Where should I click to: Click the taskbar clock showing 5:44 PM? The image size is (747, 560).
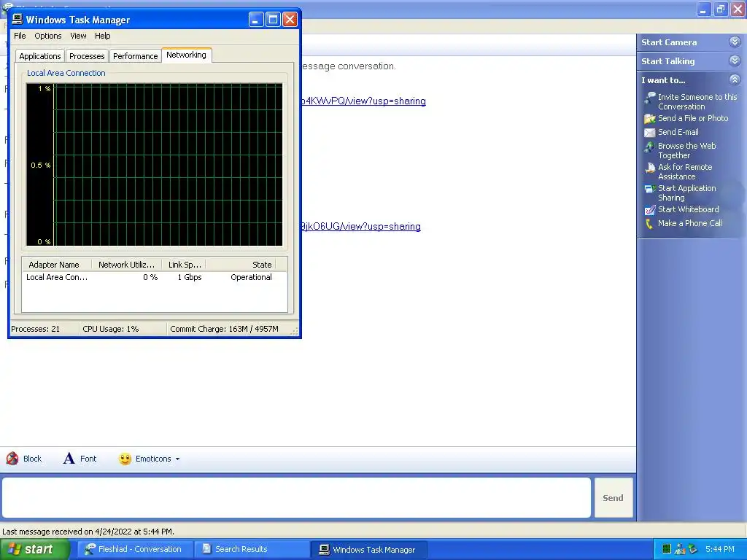pos(720,549)
